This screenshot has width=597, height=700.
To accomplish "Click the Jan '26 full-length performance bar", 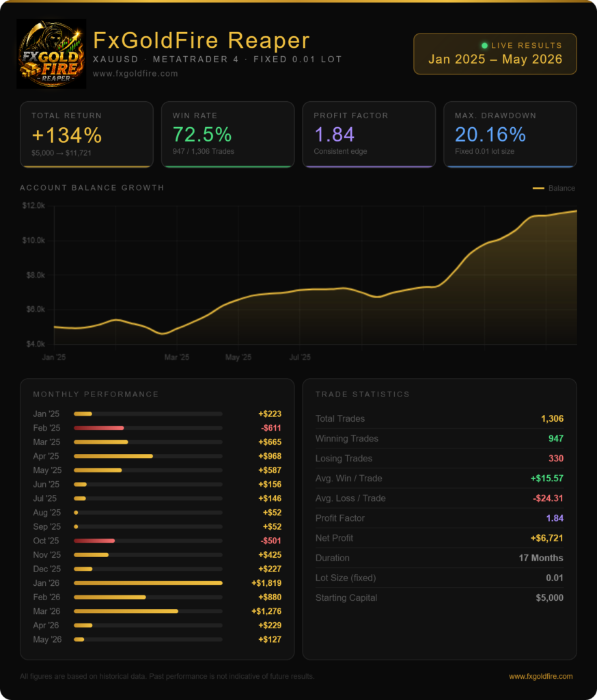I will click(148, 583).
